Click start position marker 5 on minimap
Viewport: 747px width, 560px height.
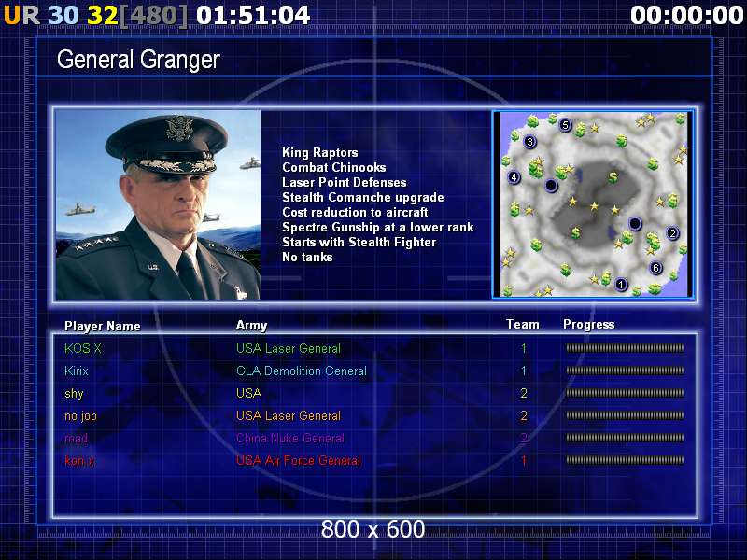[565, 125]
